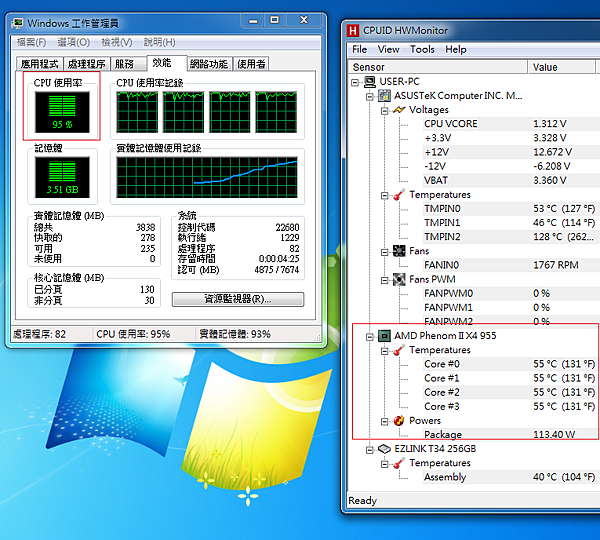Select the Core #0 temperature row
The image size is (600, 540).
tap(511, 364)
